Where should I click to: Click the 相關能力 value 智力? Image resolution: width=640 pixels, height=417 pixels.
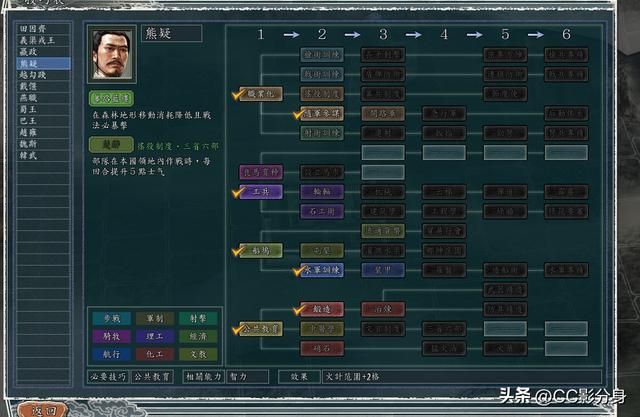point(248,377)
